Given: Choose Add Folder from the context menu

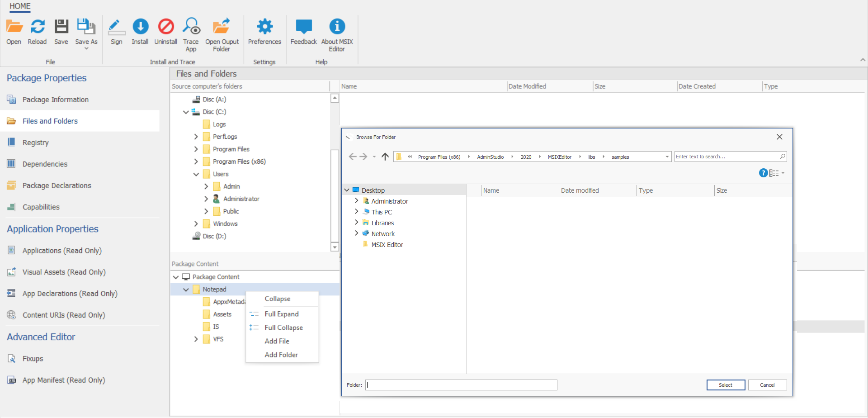Looking at the screenshot, I should [x=281, y=355].
